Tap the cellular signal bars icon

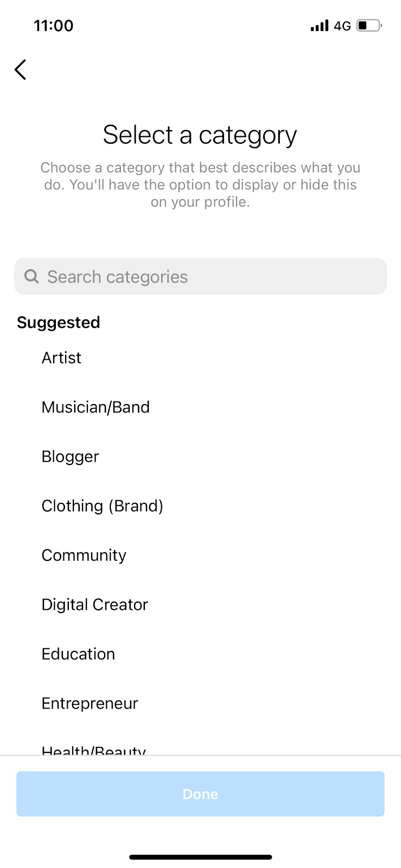click(x=320, y=25)
